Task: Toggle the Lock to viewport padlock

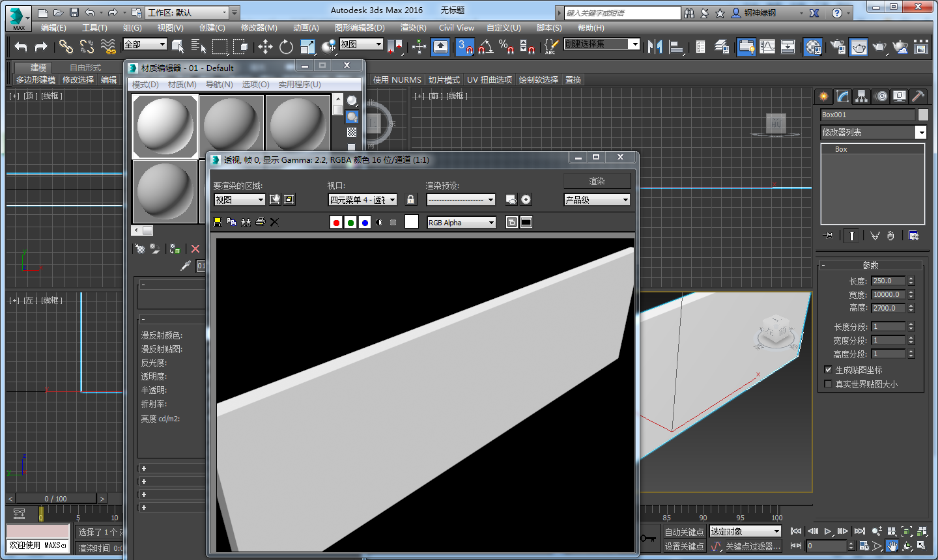Action: pos(410,199)
